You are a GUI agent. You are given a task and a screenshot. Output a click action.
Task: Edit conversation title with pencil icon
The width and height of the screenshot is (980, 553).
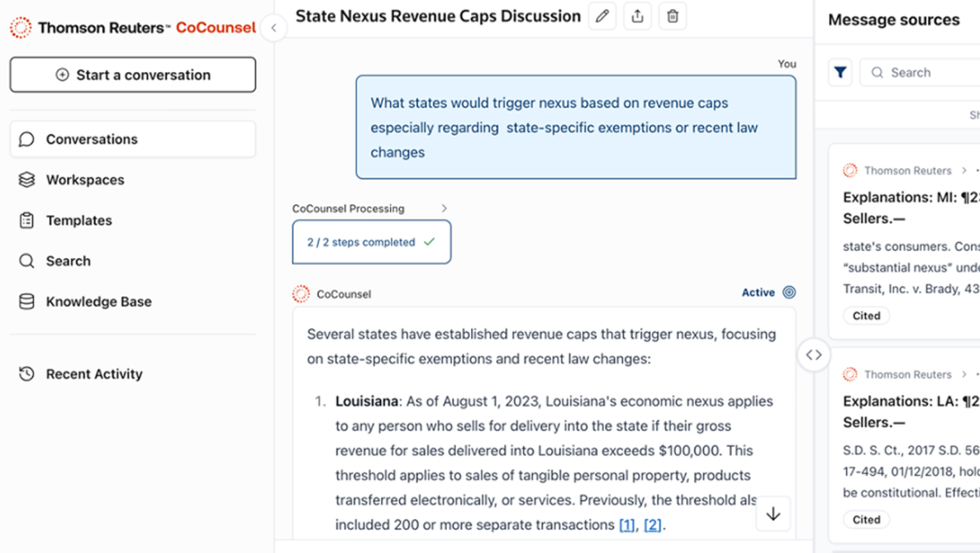[x=603, y=16]
